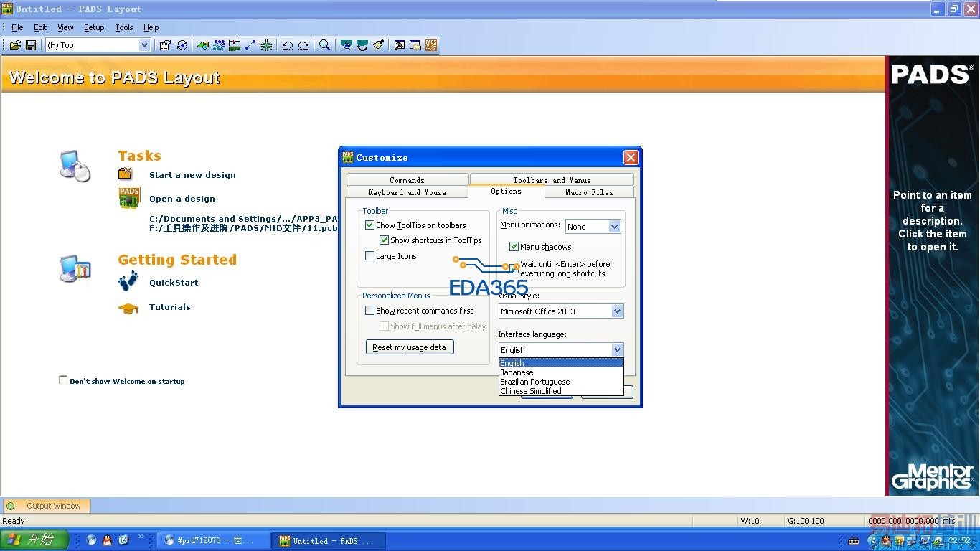
Task: Click Show full menus after delay checkbox
Action: 385,326
